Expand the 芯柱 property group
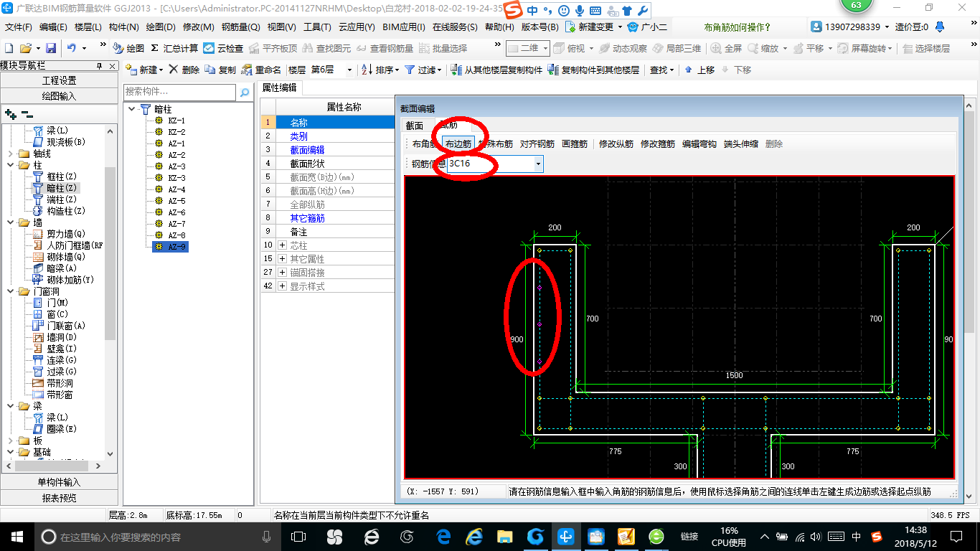980x551 pixels. click(282, 245)
